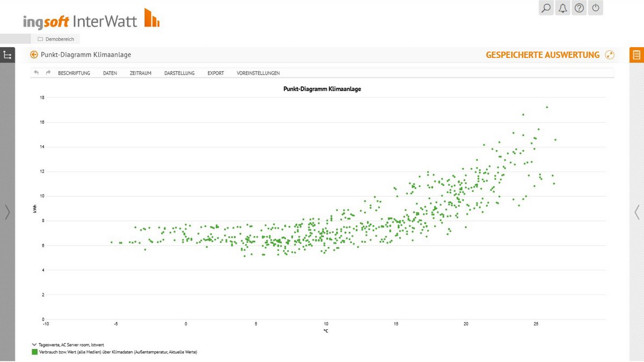Open the tree structure sidebar icon

tap(8, 55)
